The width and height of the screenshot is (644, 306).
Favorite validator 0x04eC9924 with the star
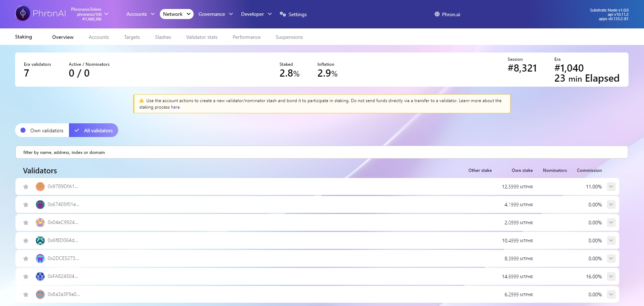click(26, 223)
